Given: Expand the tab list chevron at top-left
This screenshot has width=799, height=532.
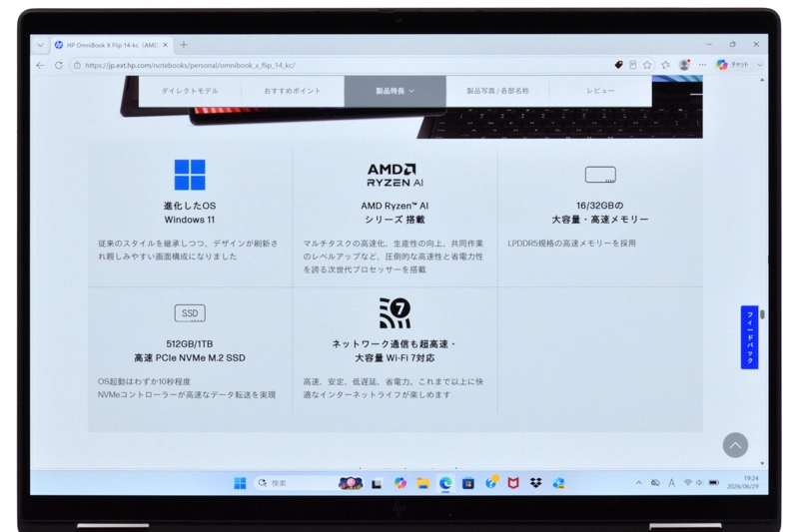Looking at the screenshot, I should 40,45.
